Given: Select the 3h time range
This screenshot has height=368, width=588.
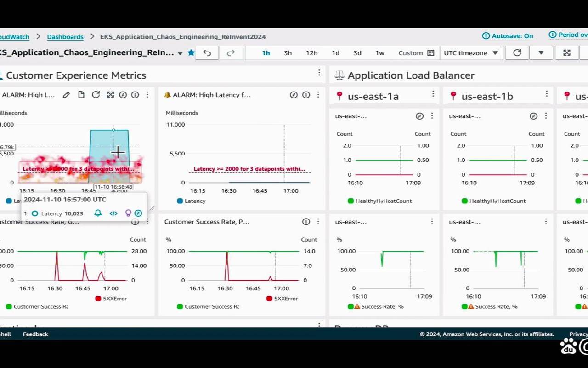Looking at the screenshot, I should pyautogui.click(x=288, y=53).
